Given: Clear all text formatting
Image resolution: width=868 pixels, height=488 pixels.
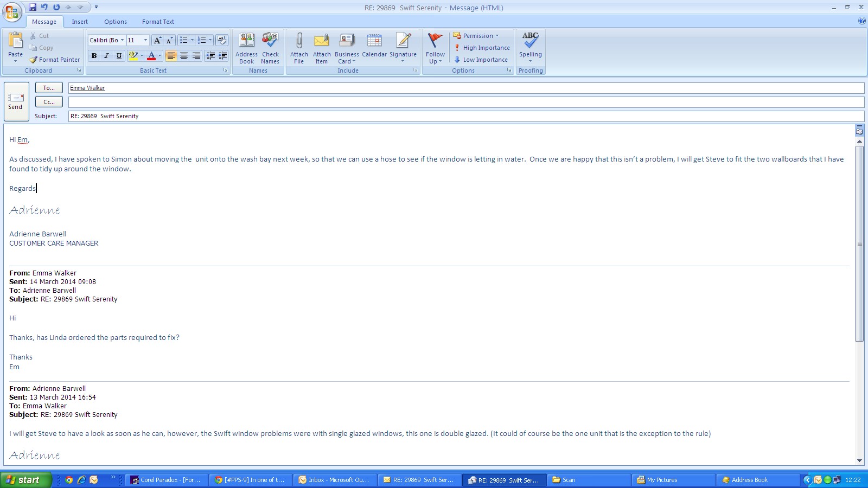Looking at the screenshot, I should [x=221, y=40].
